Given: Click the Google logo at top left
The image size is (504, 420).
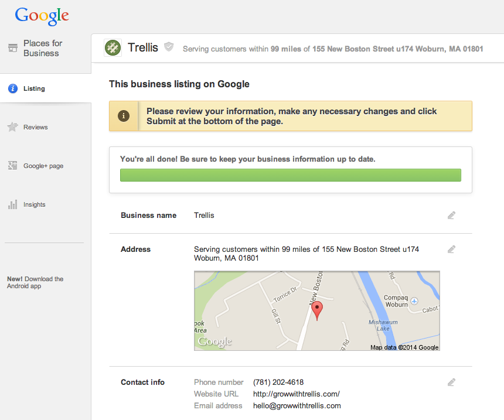Looking at the screenshot, I should 42,16.
